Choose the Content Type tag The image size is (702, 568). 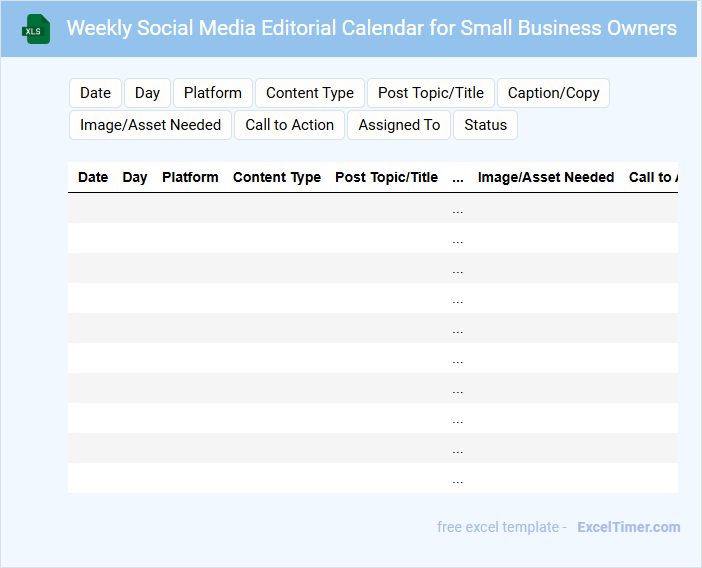click(310, 93)
